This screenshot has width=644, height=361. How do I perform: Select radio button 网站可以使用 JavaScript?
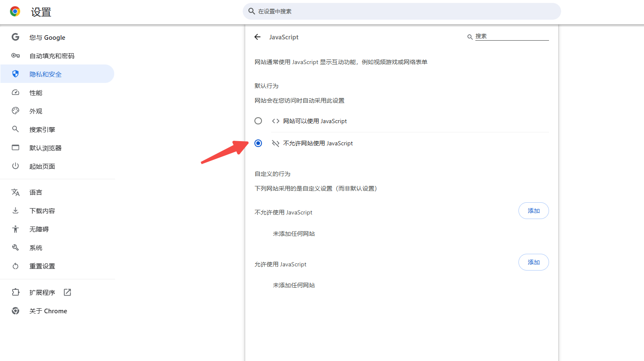click(258, 121)
